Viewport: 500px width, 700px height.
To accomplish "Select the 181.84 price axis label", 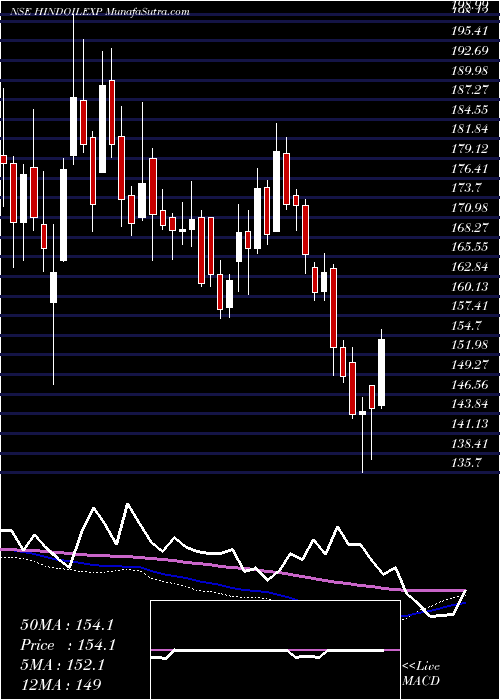I will 470,129.
